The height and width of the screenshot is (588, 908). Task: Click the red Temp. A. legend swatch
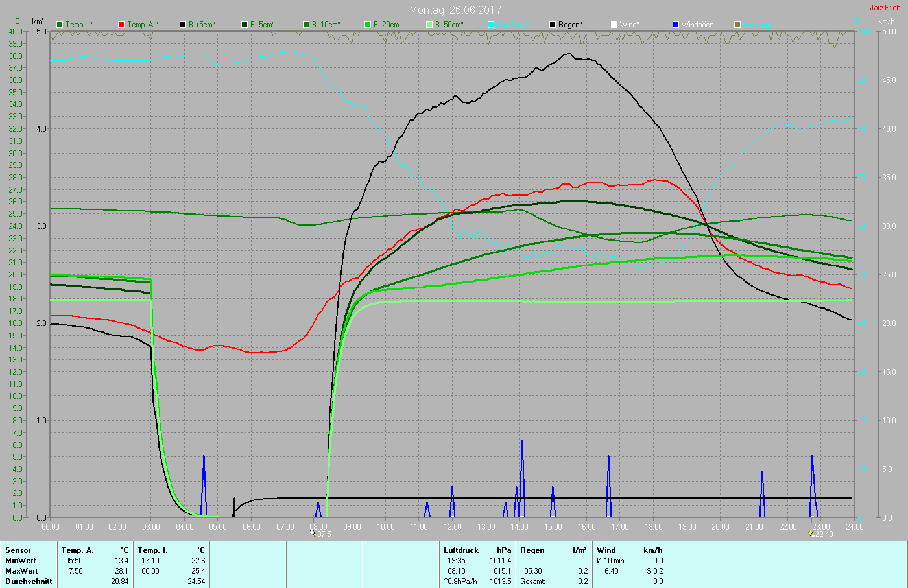click(x=121, y=25)
